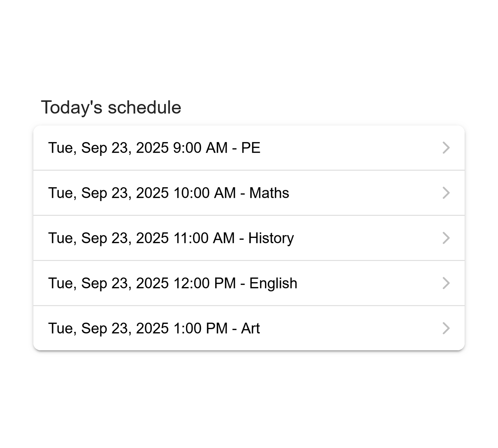Click the rightmost arrow on the 9:00 AM row

(x=447, y=148)
